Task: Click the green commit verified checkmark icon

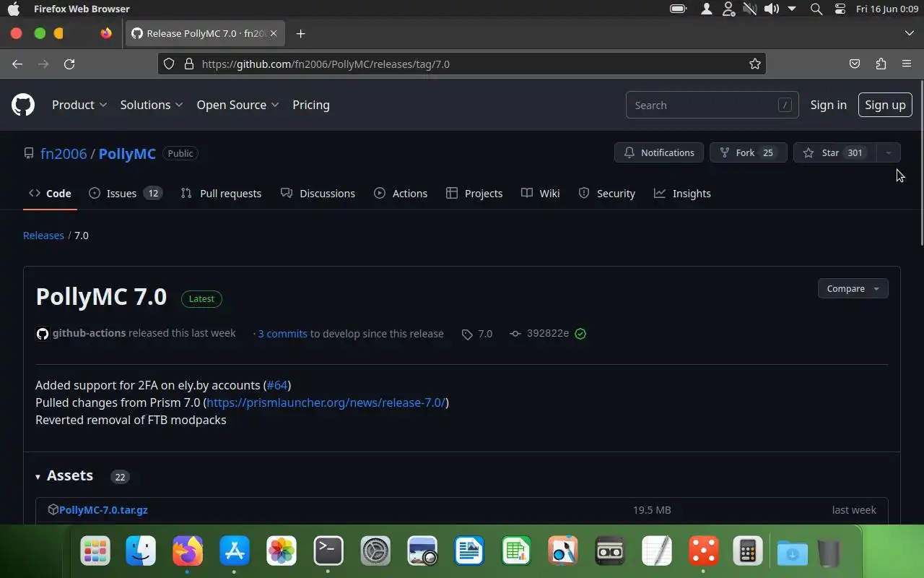Action: coord(580,334)
